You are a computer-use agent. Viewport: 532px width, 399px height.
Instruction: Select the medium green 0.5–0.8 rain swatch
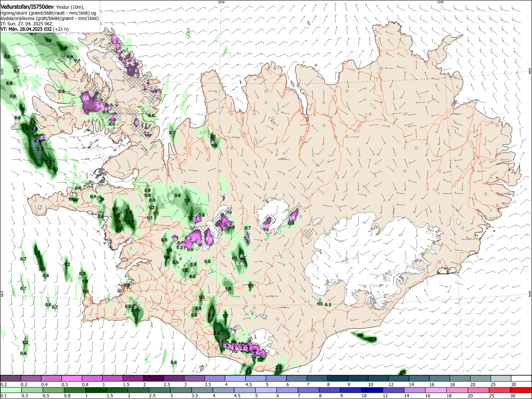pyautogui.click(x=53, y=390)
